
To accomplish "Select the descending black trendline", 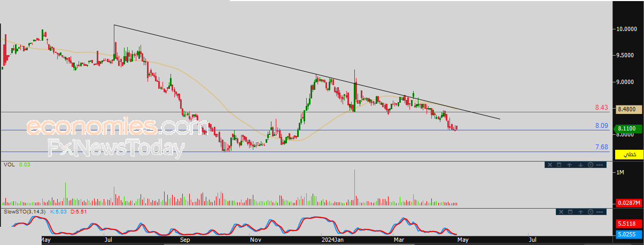I will click(x=307, y=72).
